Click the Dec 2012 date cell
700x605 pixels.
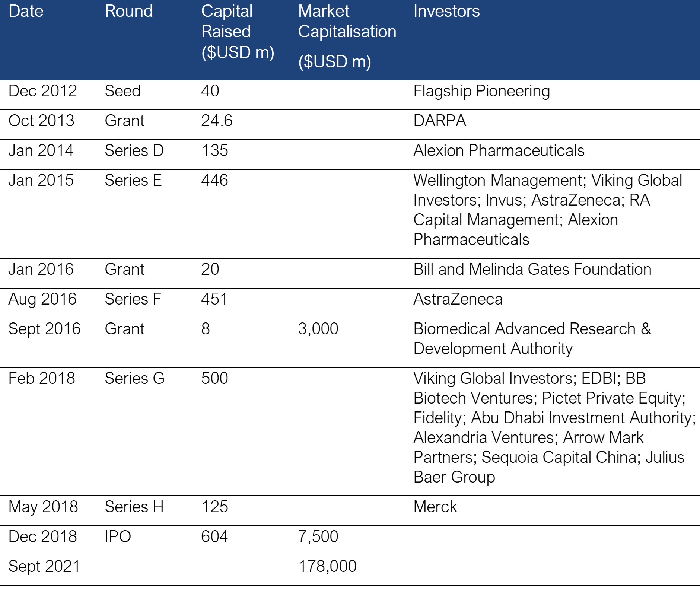click(42, 91)
